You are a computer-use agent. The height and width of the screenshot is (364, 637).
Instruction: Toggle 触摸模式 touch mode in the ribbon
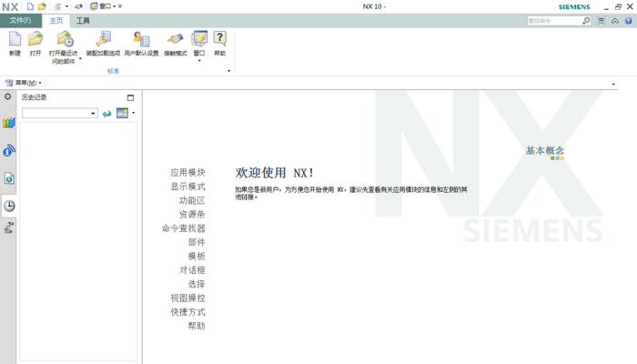176,44
